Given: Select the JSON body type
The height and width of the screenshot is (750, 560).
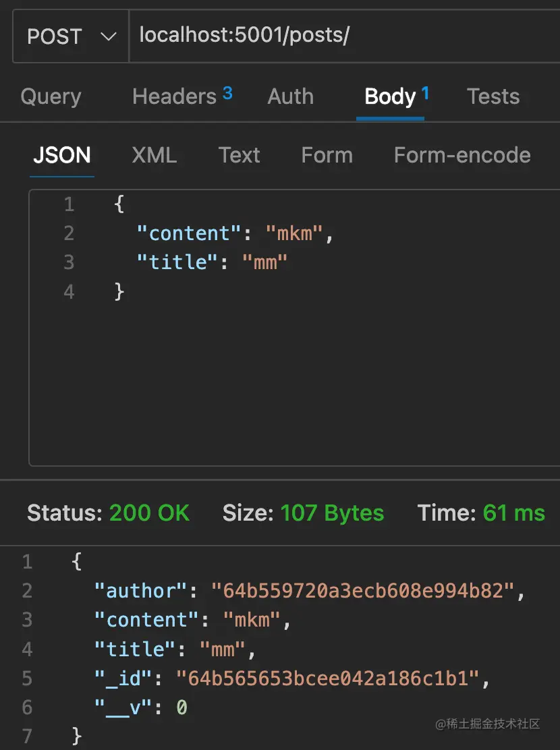Looking at the screenshot, I should click(x=61, y=155).
